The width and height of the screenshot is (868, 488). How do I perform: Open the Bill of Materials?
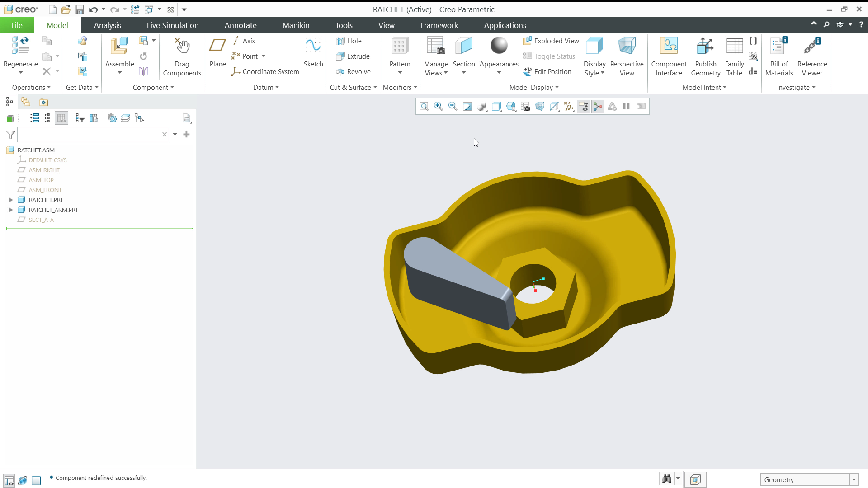pos(778,56)
